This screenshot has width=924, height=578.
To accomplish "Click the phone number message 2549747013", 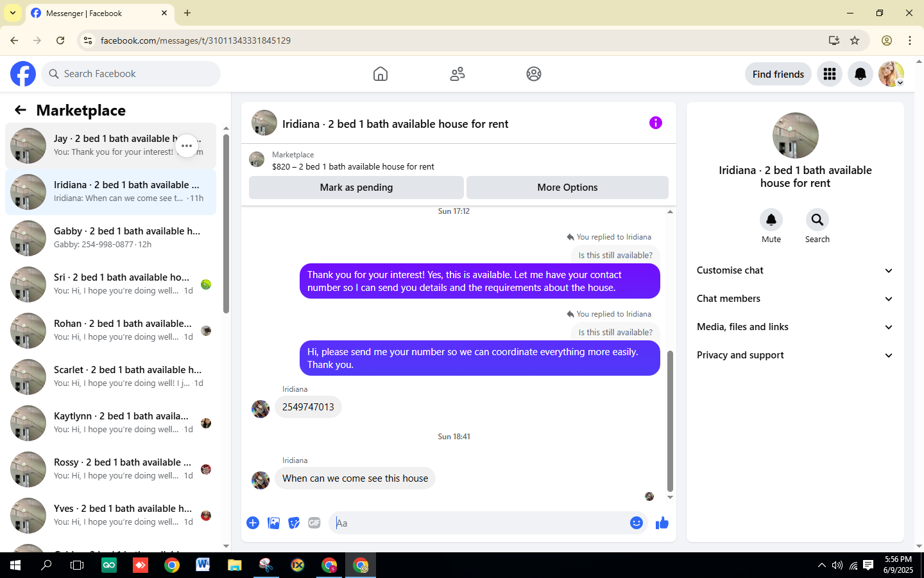I will click(308, 407).
